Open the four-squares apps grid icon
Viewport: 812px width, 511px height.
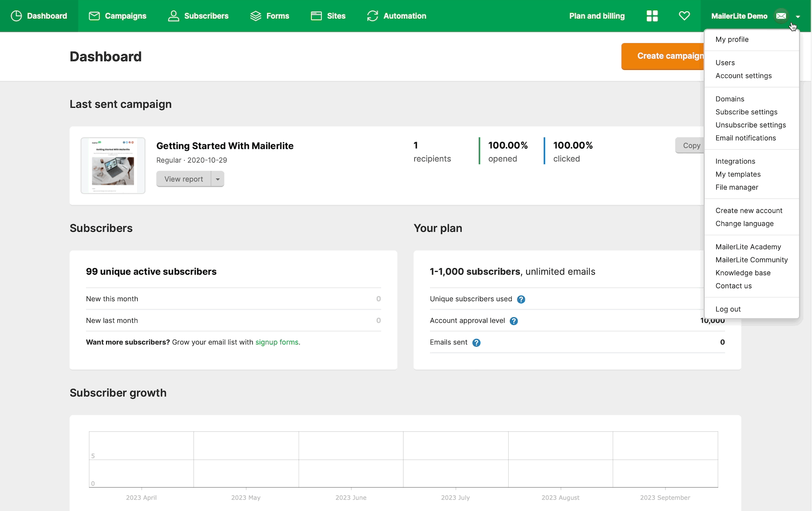coord(652,16)
